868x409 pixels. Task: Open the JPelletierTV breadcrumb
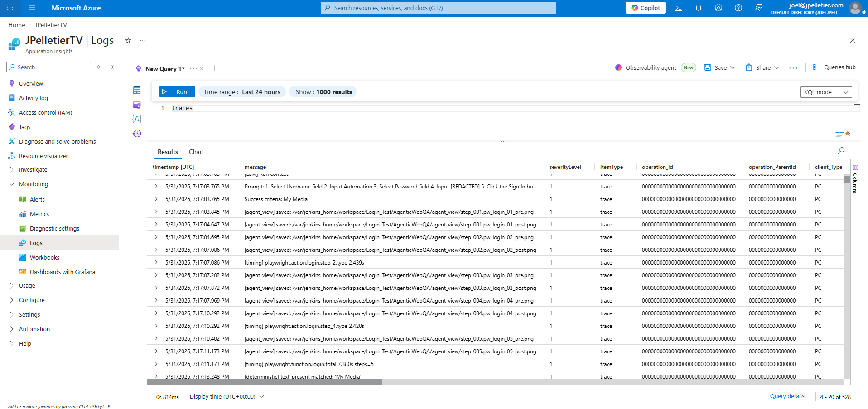pos(51,25)
